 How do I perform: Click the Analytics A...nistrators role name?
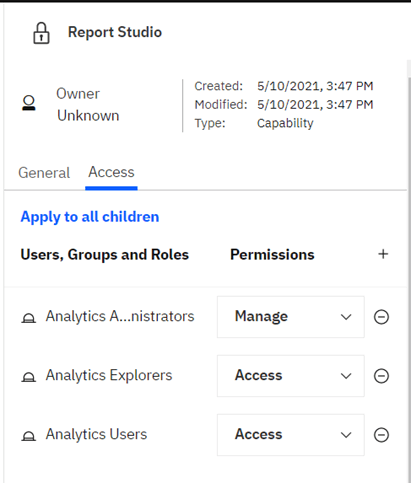[x=120, y=316]
